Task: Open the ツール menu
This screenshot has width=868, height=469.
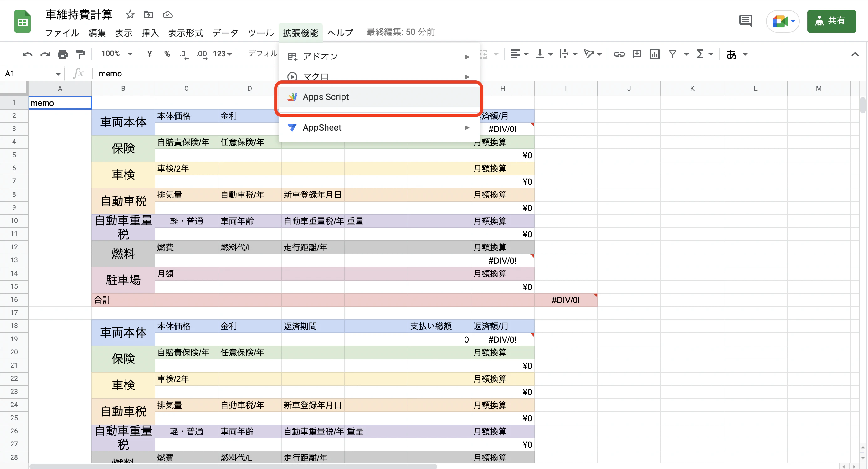Action: click(x=261, y=33)
